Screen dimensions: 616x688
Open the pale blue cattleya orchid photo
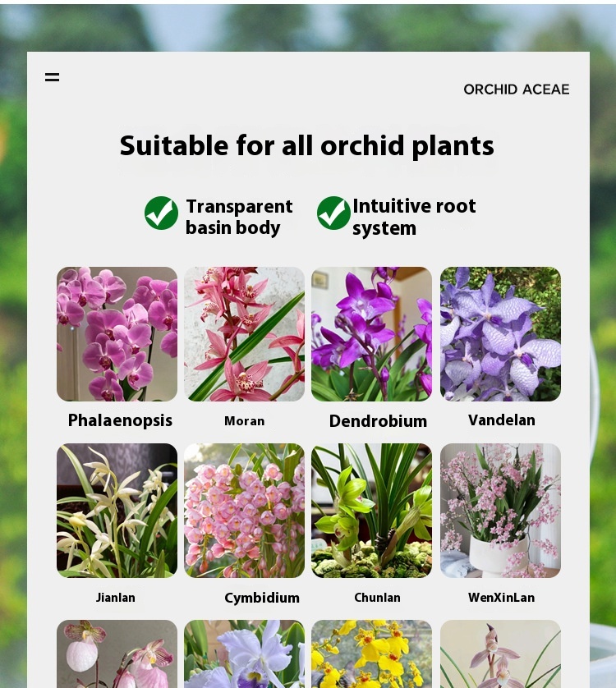244,654
